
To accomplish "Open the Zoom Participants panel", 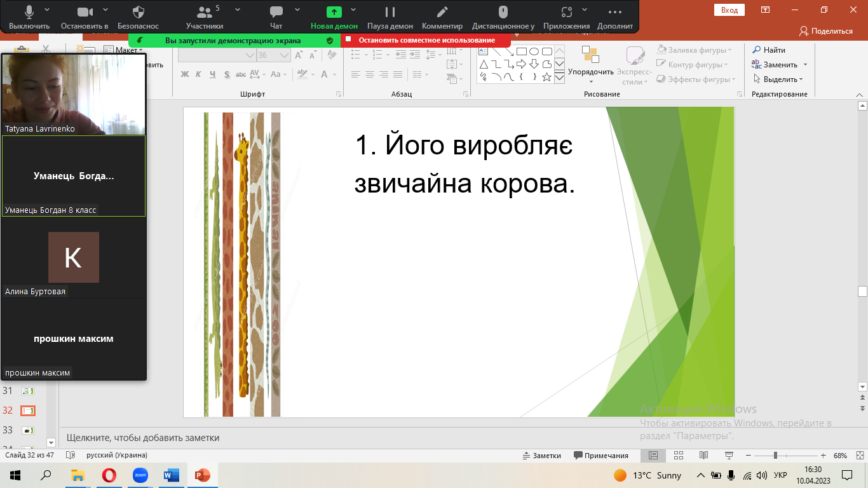I will pyautogui.click(x=205, y=17).
